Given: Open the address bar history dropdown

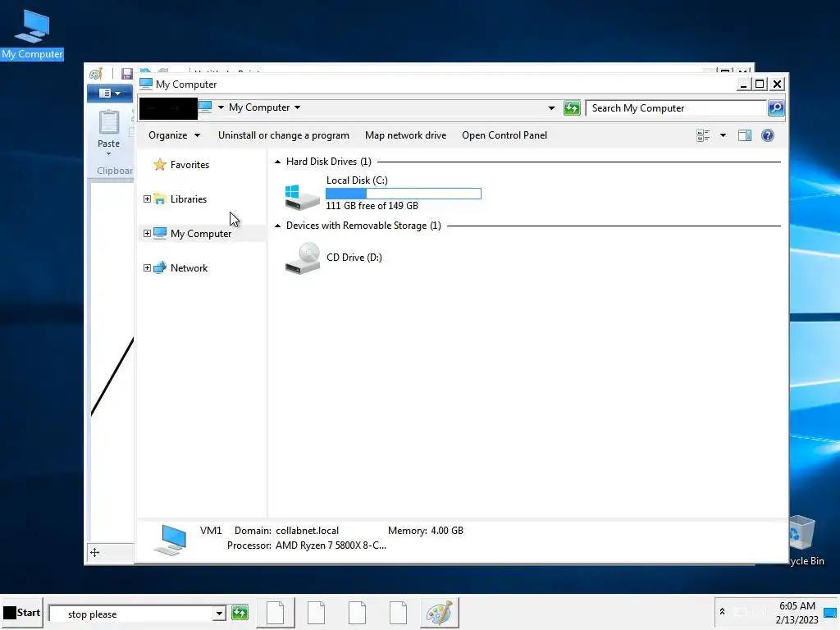Looking at the screenshot, I should pyautogui.click(x=551, y=108).
